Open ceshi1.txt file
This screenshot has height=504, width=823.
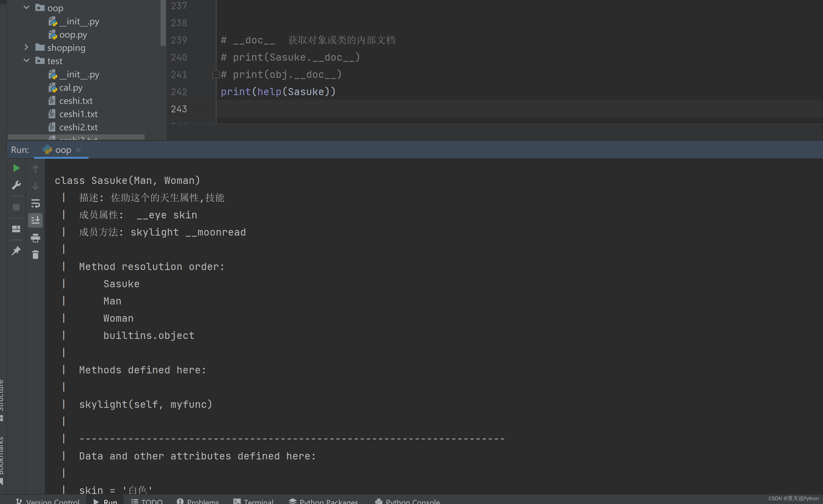point(78,114)
